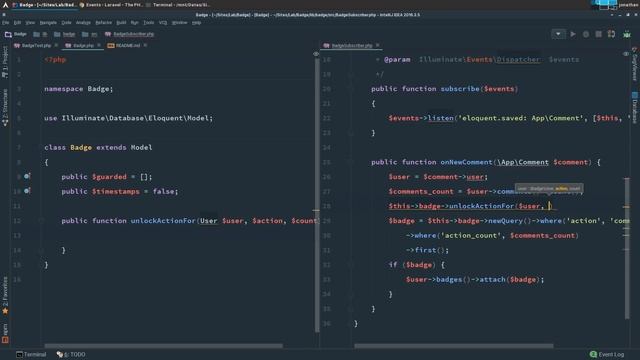This screenshot has height=360, width=640.
Task: Switch to Events Laravel browser task in top panel
Action: (110, 5)
